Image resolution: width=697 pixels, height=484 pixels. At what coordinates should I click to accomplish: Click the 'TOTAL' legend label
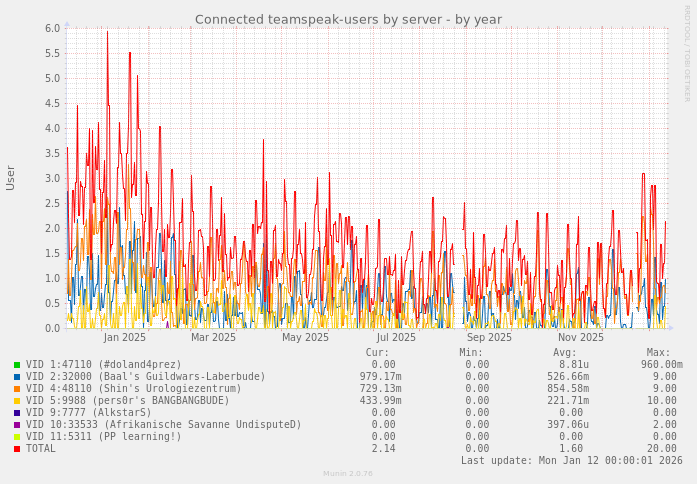(40, 449)
